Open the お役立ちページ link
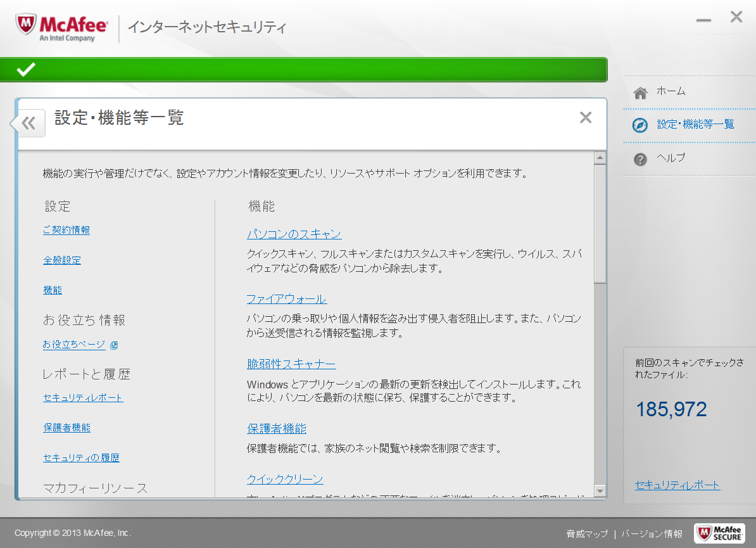The height and width of the screenshot is (548, 756). [74, 345]
